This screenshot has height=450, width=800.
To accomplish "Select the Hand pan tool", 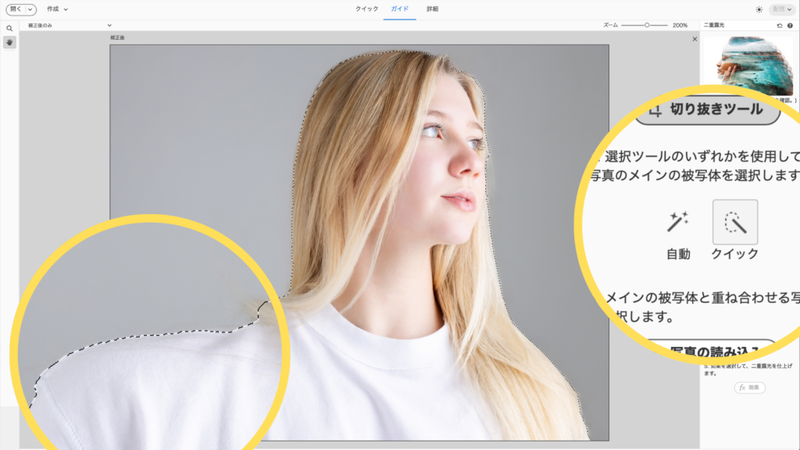I will (x=9, y=42).
